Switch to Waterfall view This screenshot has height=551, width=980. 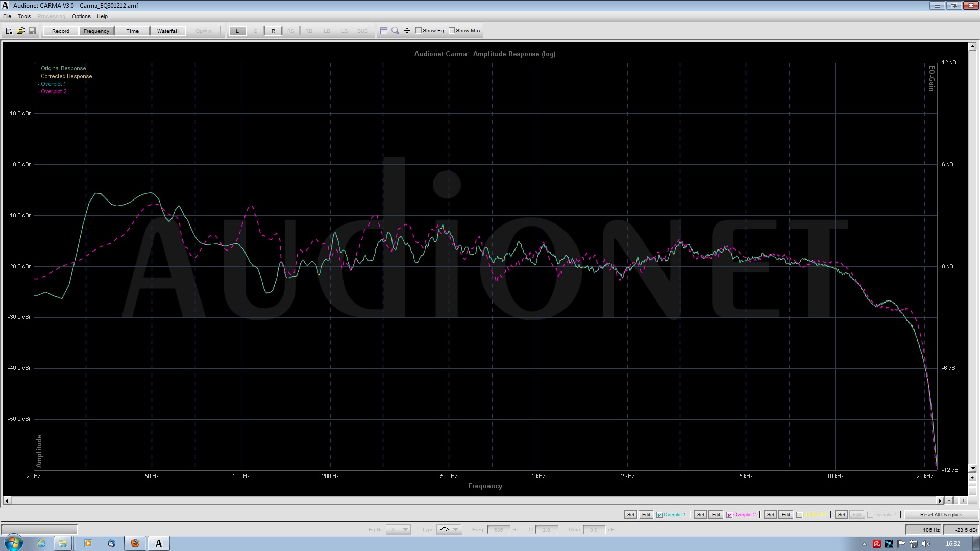click(167, 31)
